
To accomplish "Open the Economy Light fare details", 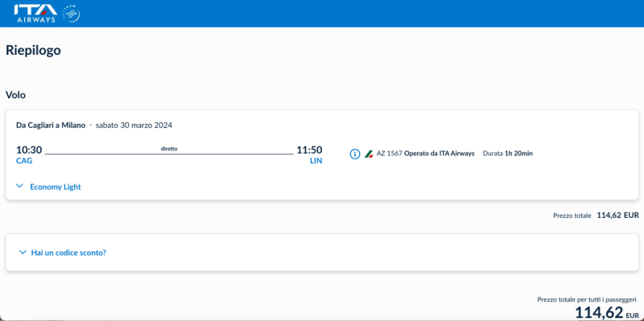I will coord(56,187).
